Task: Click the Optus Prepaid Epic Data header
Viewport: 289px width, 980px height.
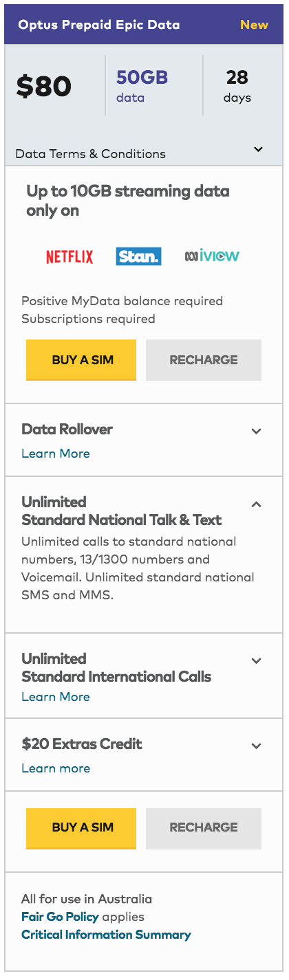Action: pyautogui.click(x=99, y=25)
